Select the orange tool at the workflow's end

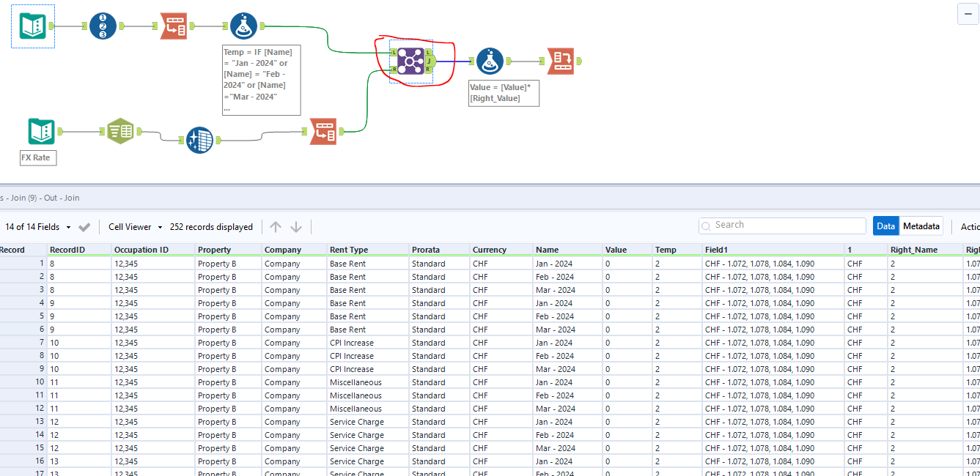(x=561, y=61)
